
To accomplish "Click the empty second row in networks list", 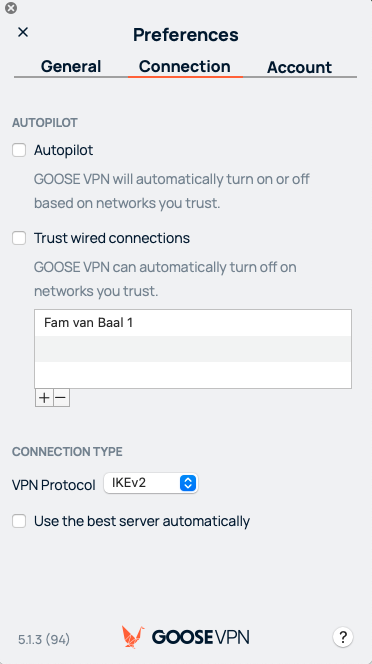I will click(x=193, y=349).
